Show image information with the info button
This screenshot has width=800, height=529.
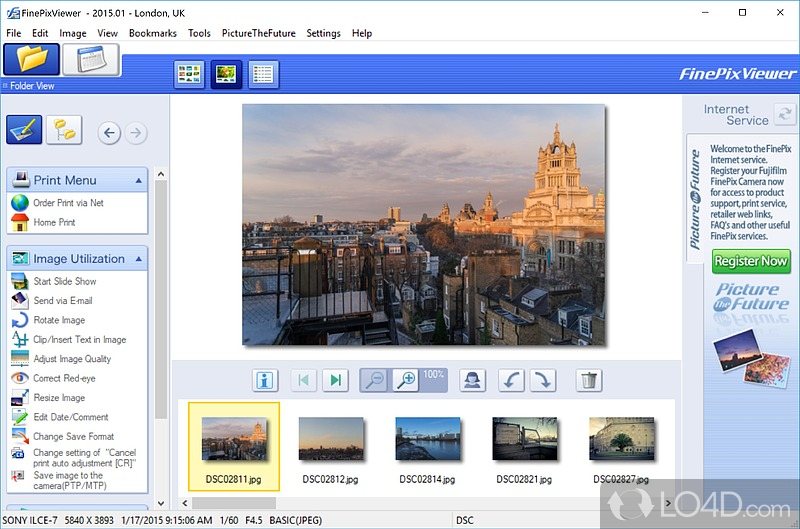coord(265,381)
